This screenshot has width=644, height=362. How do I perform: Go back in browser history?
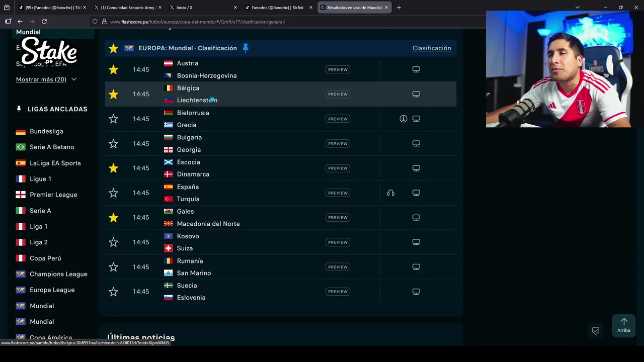pos(20,22)
